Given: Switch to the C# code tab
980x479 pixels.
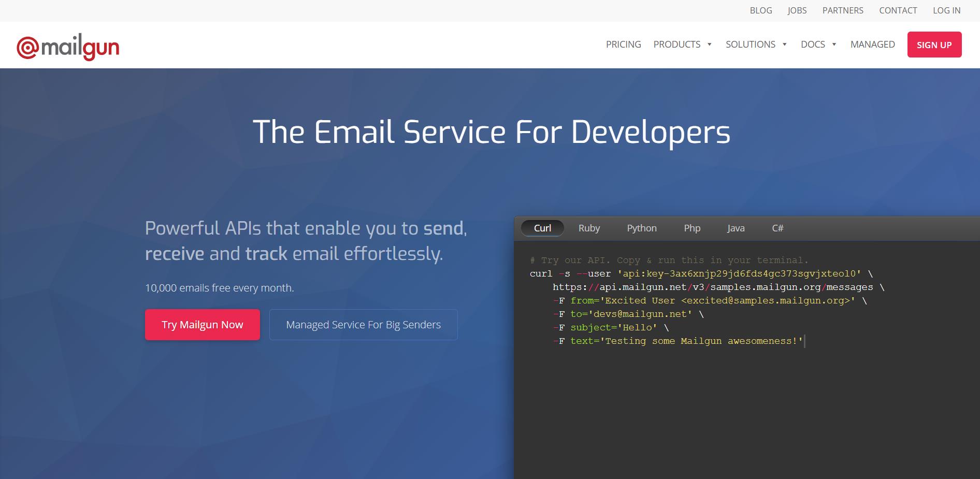Looking at the screenshot, I should coord(777,228).
